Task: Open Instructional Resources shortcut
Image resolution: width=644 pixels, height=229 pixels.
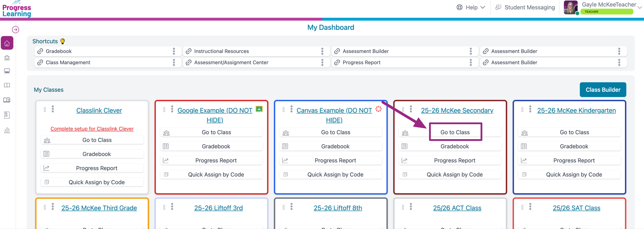Action: [x=221, y=51]
